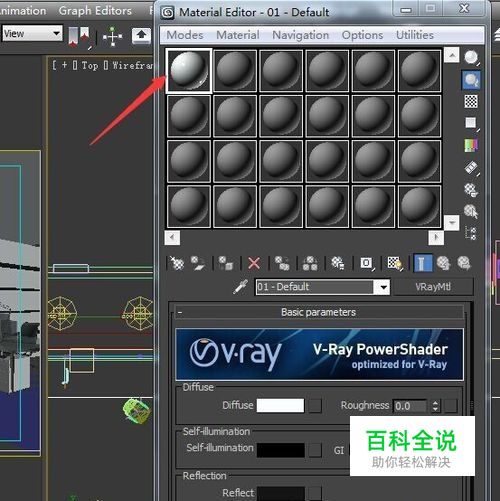This screenshot has height=501, width=500.
Task: Open Modes menu
Action: pyautogui.click(x=185, y=35)
